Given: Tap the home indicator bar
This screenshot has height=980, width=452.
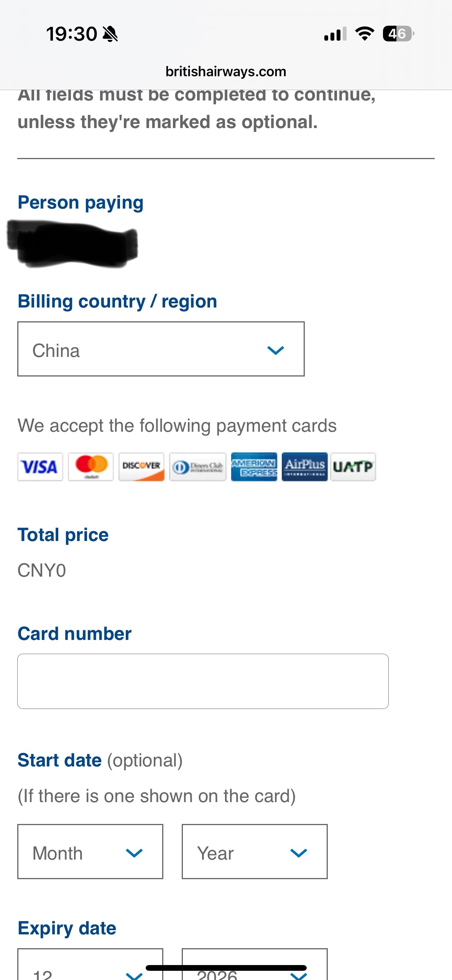Looking at the screenshot, I should pos(226,968).
